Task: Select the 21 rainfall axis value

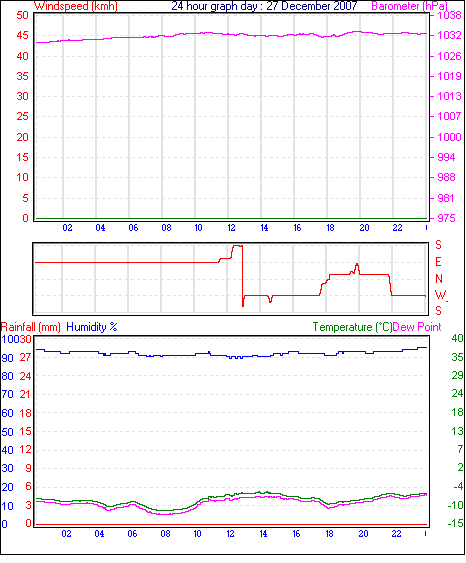Action: pos(25,394)
